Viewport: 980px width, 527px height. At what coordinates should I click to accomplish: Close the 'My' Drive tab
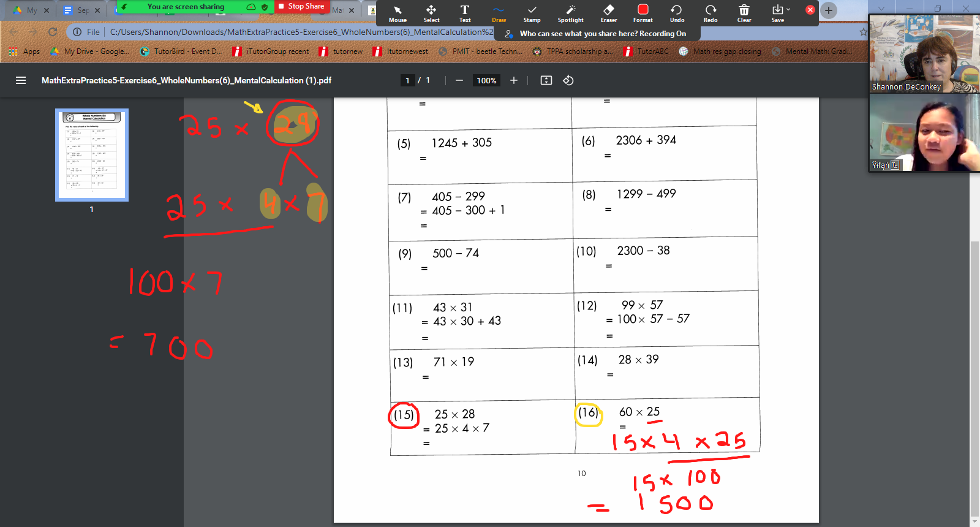pyautogui.click(x=46, y=10)
